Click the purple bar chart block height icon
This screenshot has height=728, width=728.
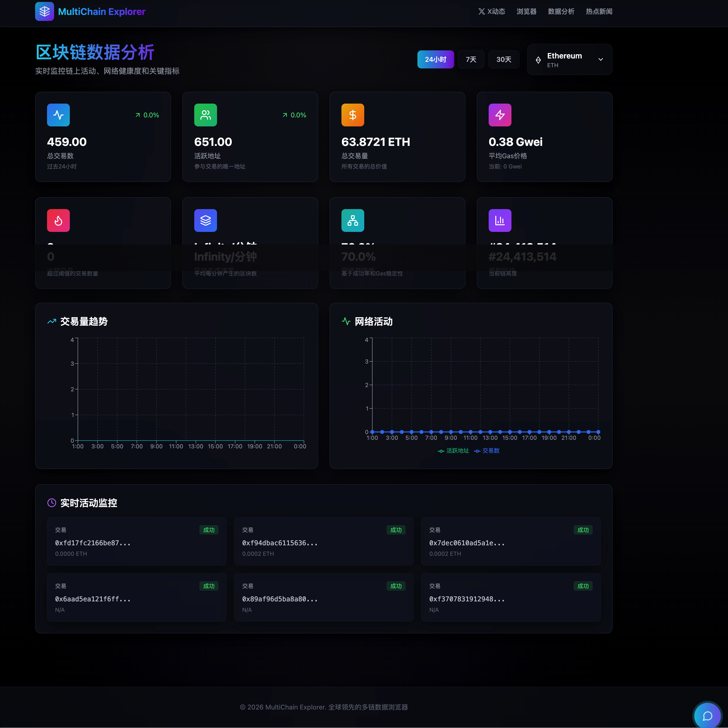point(500,220)
